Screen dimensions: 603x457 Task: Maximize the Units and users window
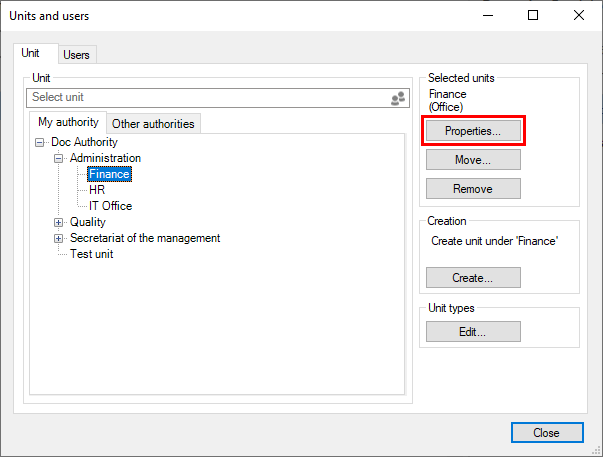point(533,15)
